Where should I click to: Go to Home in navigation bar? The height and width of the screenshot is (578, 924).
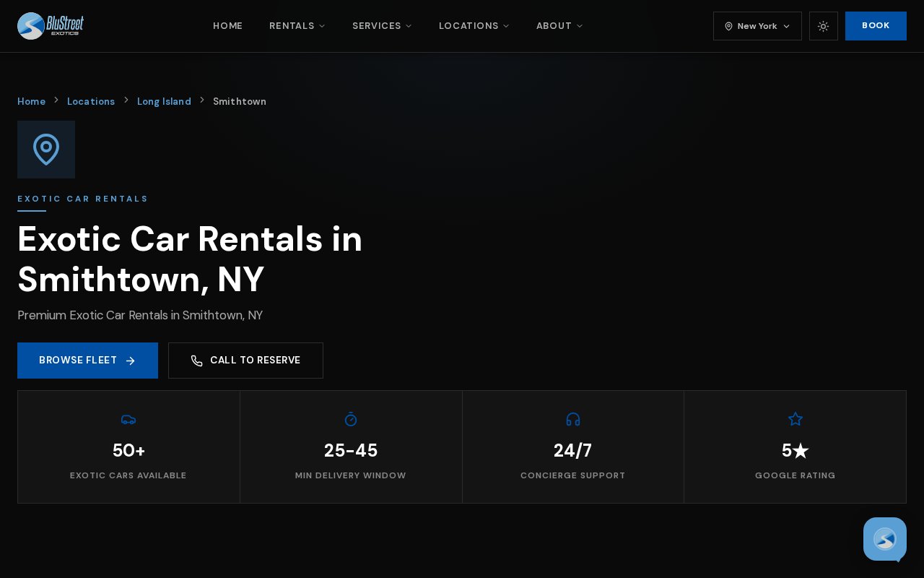228,26
